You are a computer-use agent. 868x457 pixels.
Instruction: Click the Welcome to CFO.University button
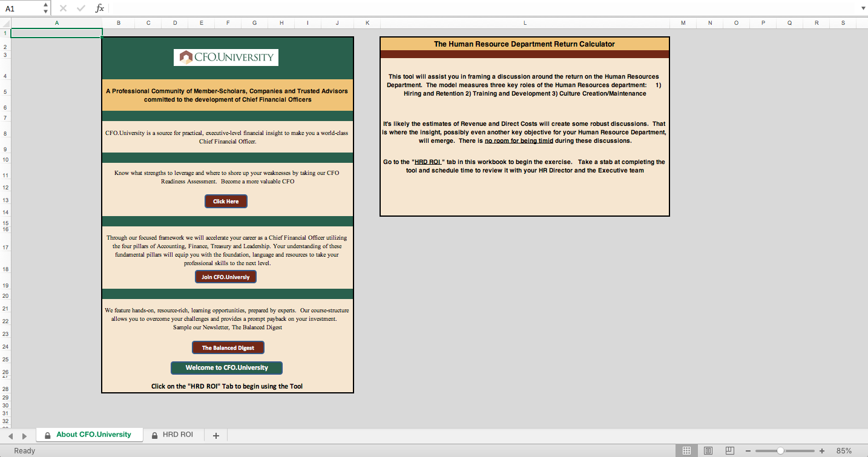tap(227, 367)
